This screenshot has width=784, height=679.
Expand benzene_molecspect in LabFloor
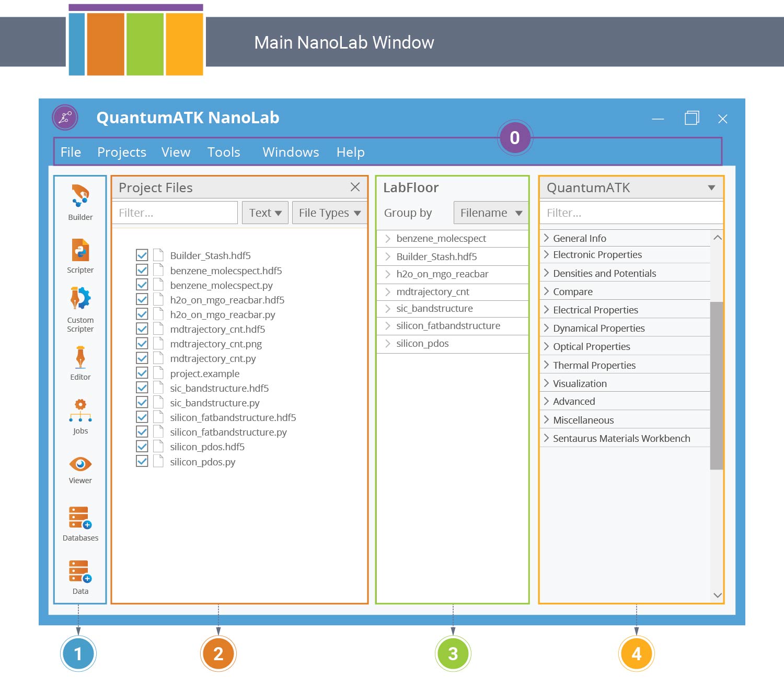point(388,239)
